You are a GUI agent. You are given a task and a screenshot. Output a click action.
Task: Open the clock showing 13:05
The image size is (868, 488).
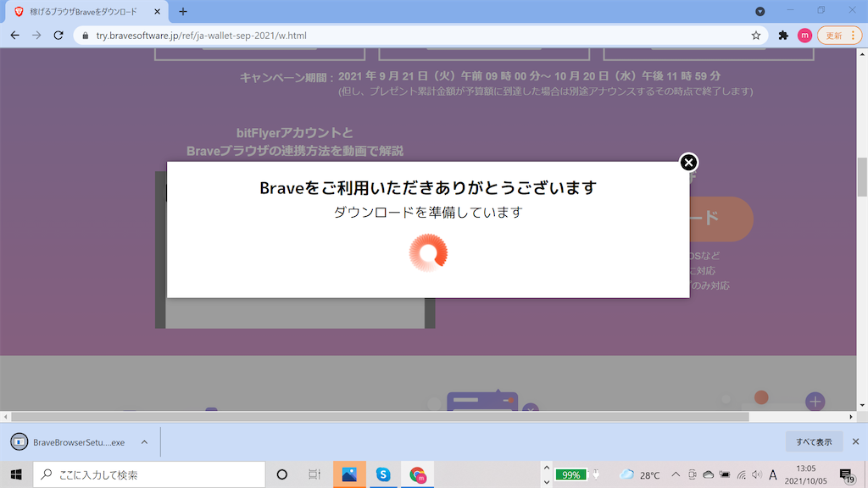(x=805, y=474)
